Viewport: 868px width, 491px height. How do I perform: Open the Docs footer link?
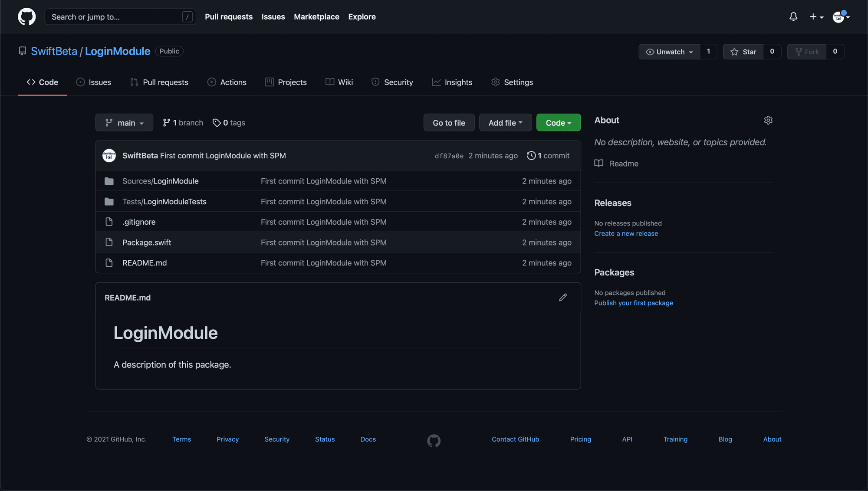point(368,439)
